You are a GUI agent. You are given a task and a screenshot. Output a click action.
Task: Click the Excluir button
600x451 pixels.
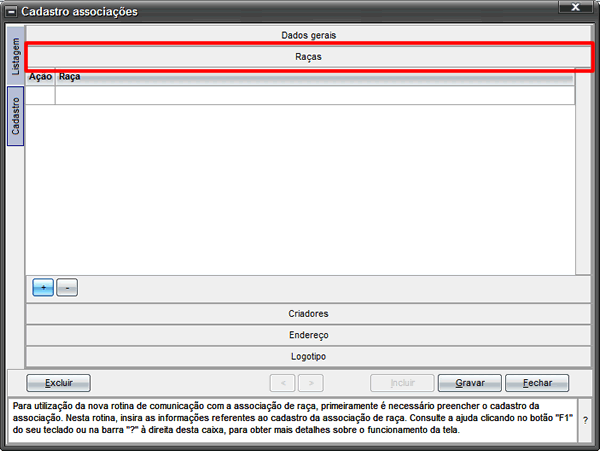tap(59, 383)
